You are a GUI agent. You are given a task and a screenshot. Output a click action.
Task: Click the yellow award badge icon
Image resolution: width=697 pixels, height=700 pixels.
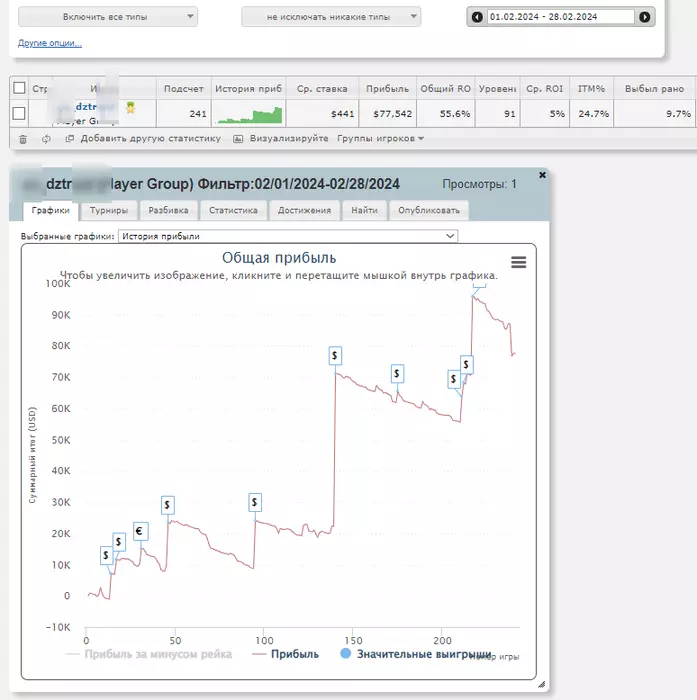(130, 107)
